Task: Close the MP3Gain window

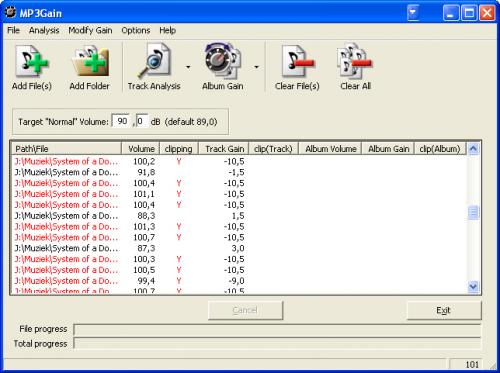Action: pos(487,13)
